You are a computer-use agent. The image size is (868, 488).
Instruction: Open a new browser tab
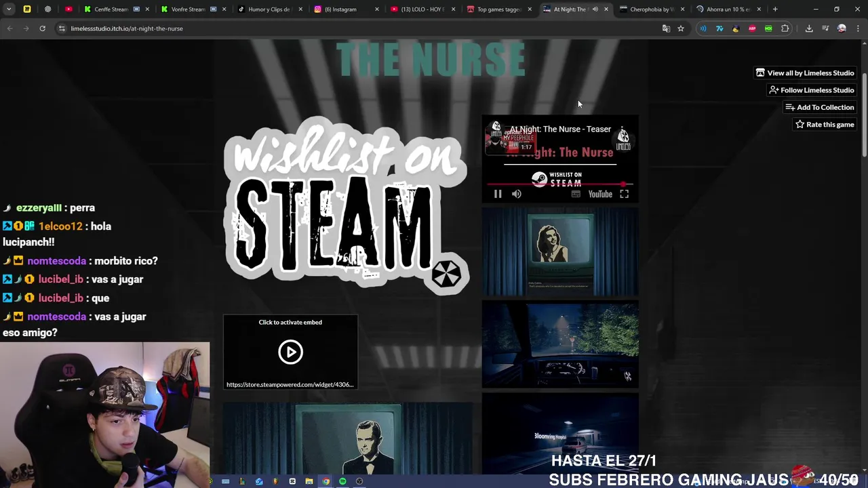pos(775,9)
